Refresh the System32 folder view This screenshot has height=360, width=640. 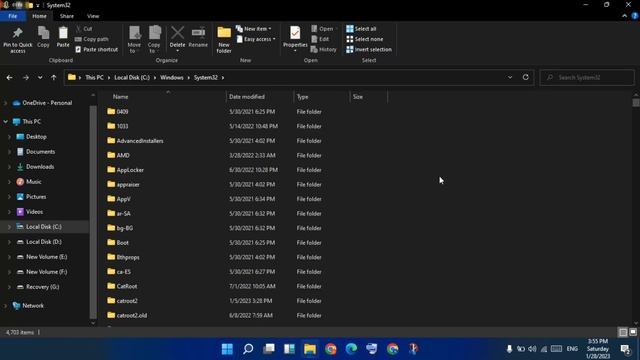click(525, 77)
